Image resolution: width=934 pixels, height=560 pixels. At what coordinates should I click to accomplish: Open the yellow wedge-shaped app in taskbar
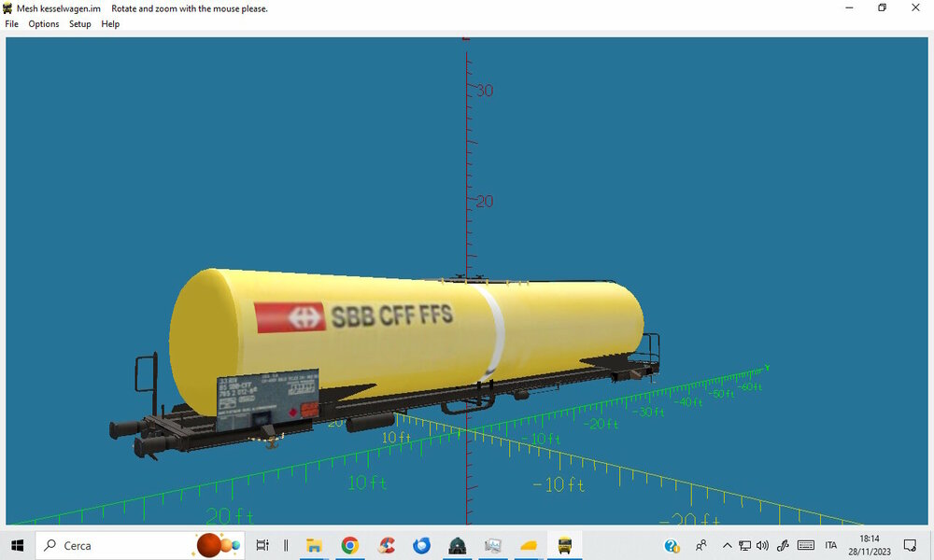click(529, 545)
